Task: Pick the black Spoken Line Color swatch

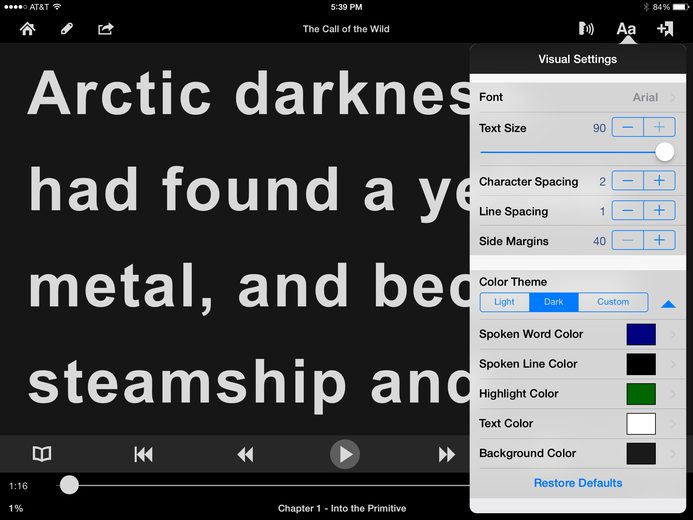Action: click(641, 364)
